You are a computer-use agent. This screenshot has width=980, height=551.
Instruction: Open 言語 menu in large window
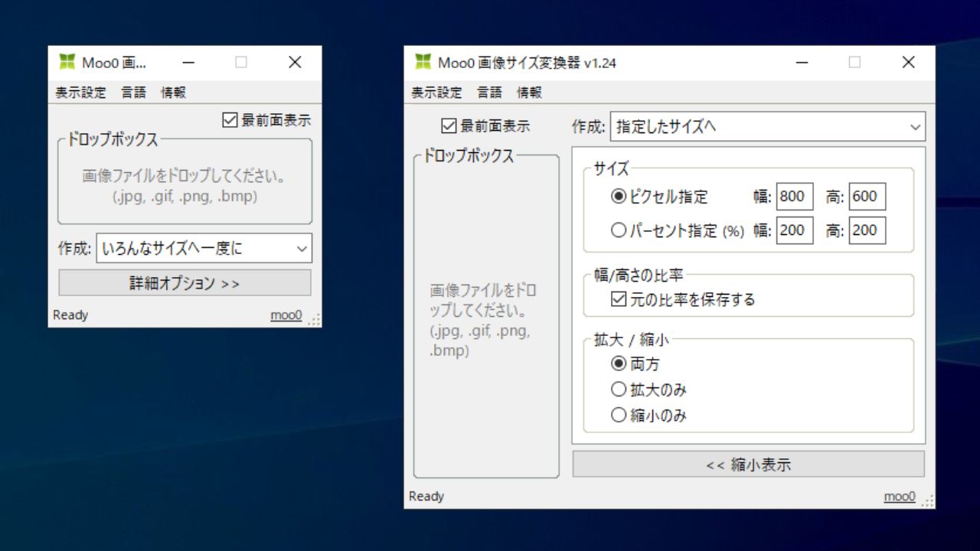click(489, 93)
